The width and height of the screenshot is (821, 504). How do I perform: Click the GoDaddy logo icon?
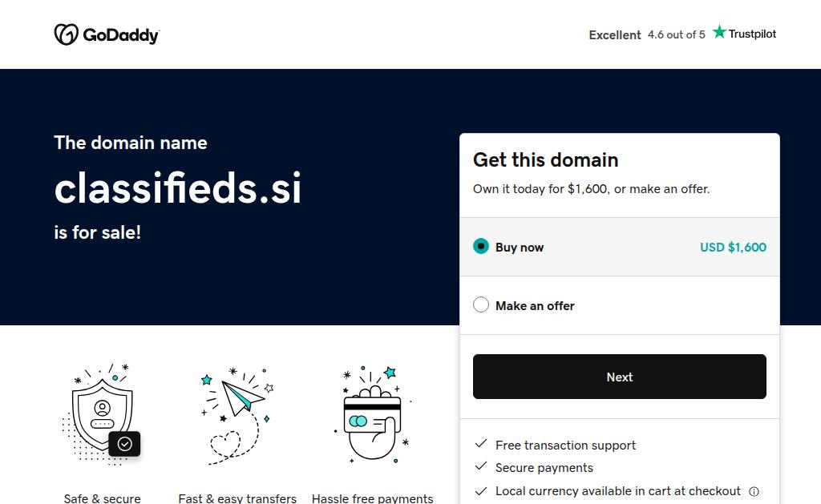(x=66, y=34)
